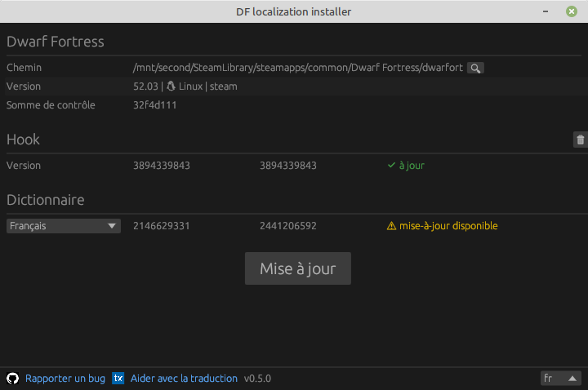Click the Chemin label
The height and width of the screenshot is (390, 588).
click(x=24, y=68)
